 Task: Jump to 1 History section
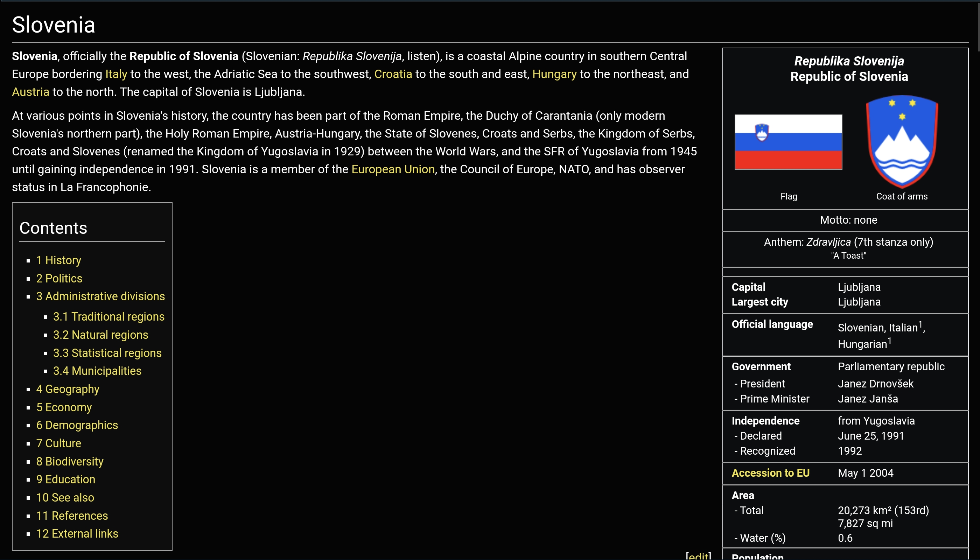[58, 260]
